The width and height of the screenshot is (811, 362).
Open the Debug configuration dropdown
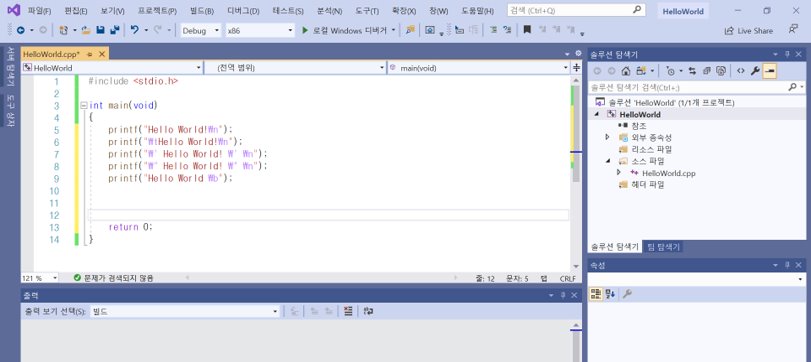pyautogui.click(x=200, y=31)
